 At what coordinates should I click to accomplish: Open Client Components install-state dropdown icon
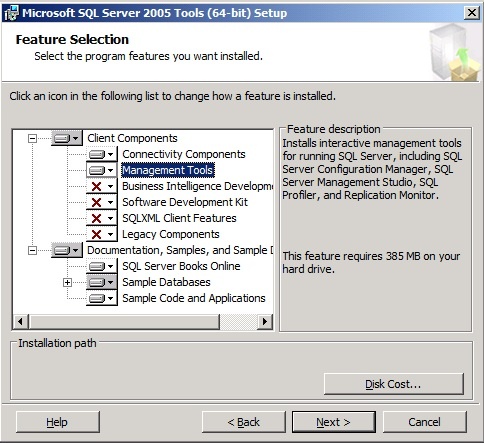(67, 138)
